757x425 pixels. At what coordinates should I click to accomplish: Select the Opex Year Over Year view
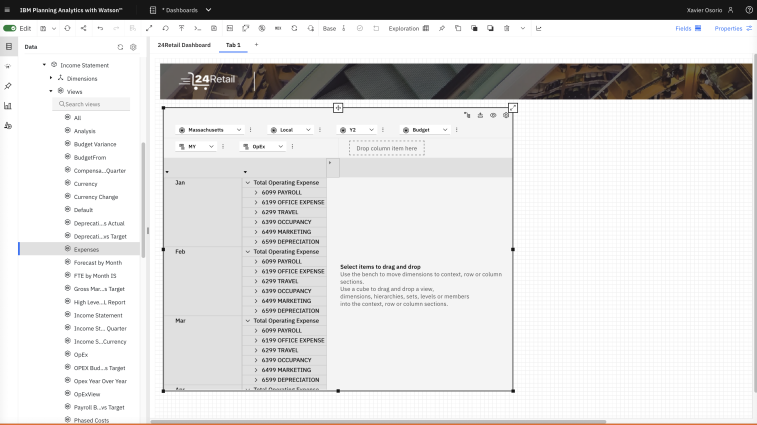(100, 381)
